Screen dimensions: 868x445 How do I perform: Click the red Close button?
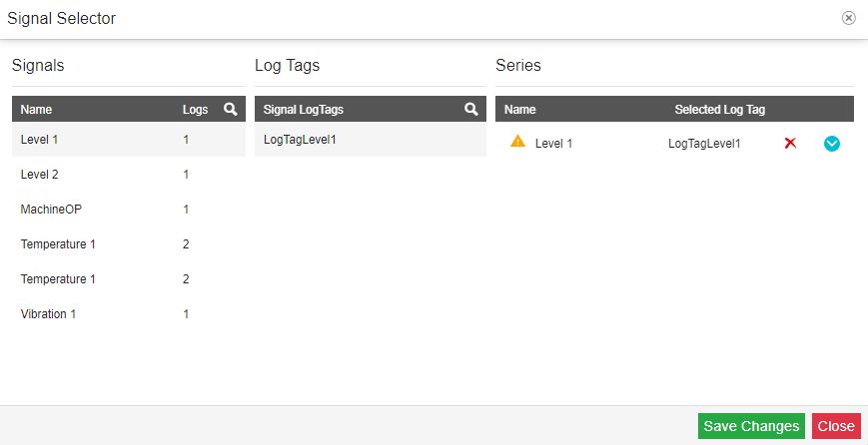click(836, 426)
